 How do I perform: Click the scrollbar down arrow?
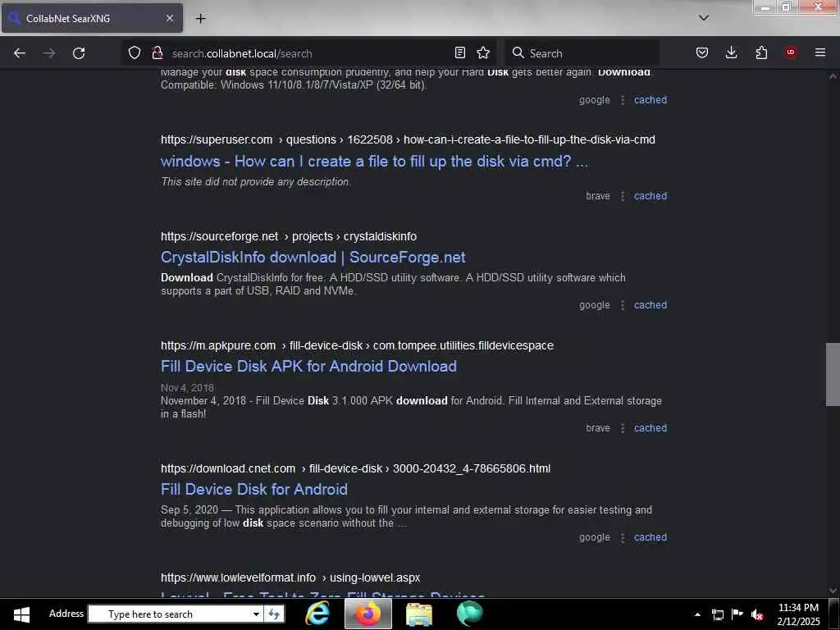[x=833, y=591]
